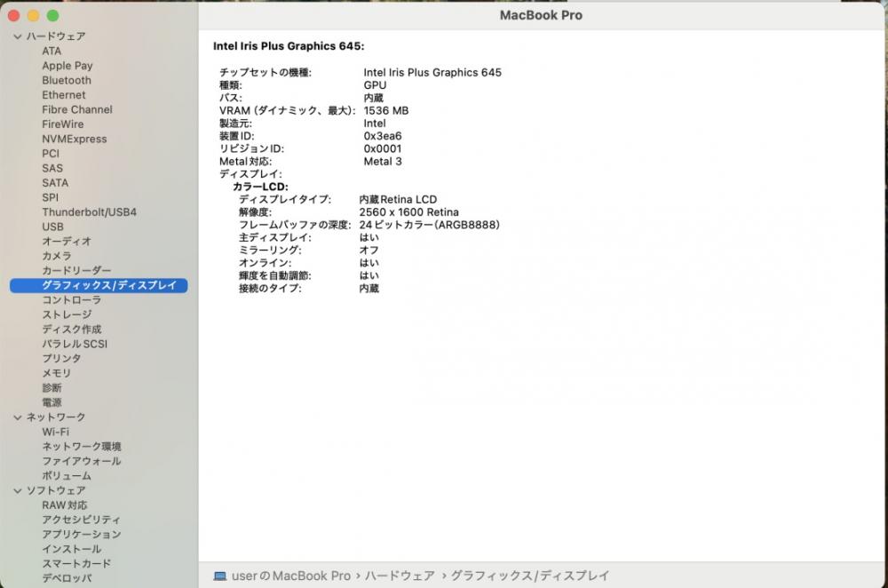Viewport: 888px width, 588px height.
Task: Select デベロッパ in the sidebar
Action: tap(67, 579)
